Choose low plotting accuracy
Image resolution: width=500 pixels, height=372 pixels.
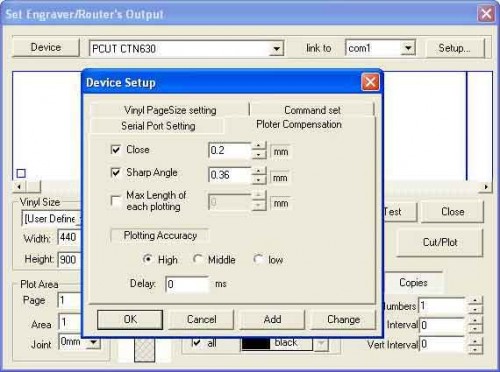(258, 259)
